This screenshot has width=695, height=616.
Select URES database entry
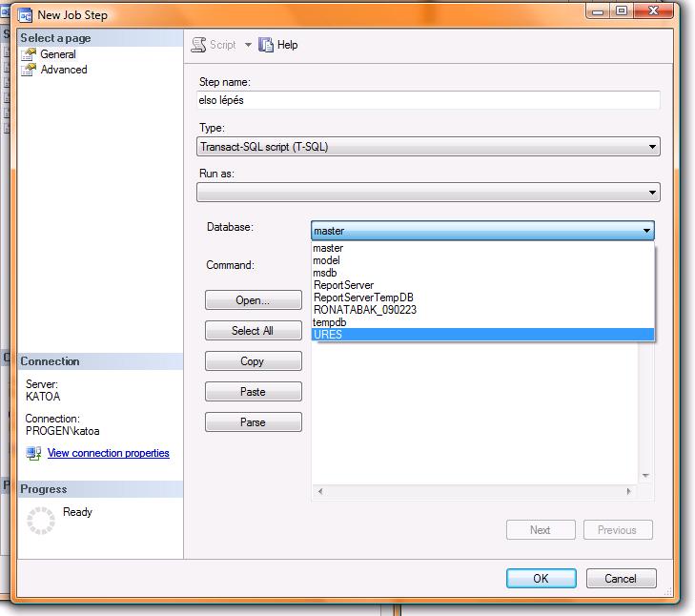pos(482,335)
